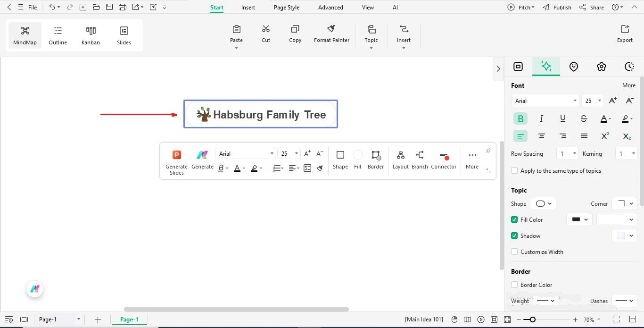Select the Connector tool

click(444, 160)
